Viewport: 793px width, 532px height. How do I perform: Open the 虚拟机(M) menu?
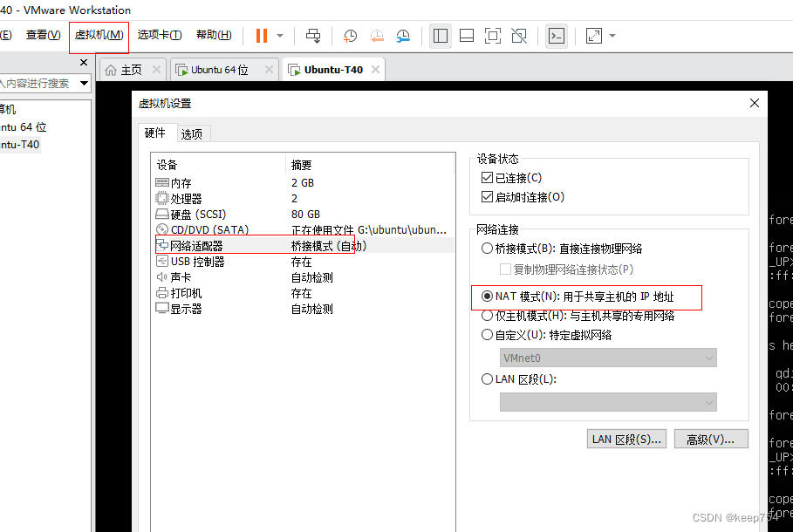point(99,35)
